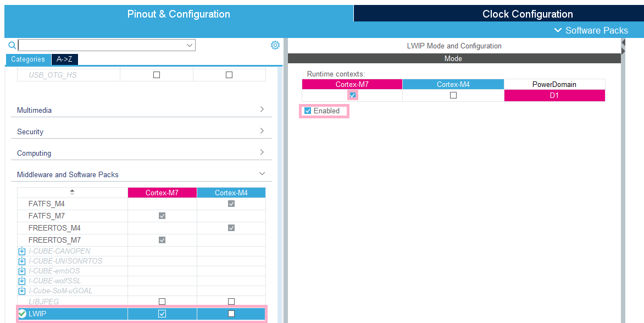
Task: Click the I-CUBE-embOS download icon
Action: pyautogui.click(x=22, y=271)
